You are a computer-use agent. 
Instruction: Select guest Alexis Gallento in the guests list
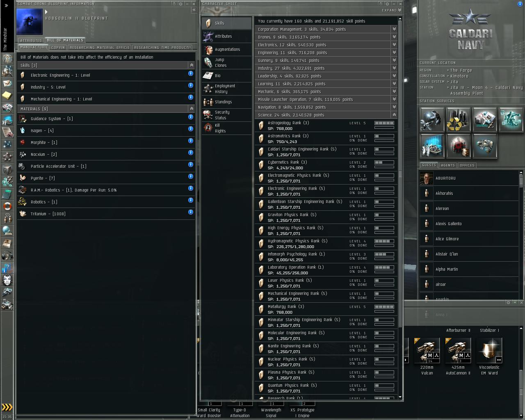[469, 224]
